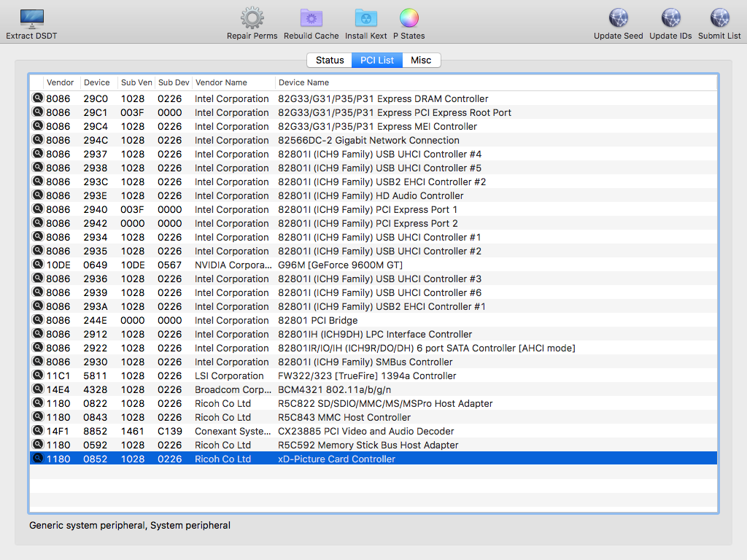
Task: Click the search icon beside PCI Express Port 1
Action: 38,209
